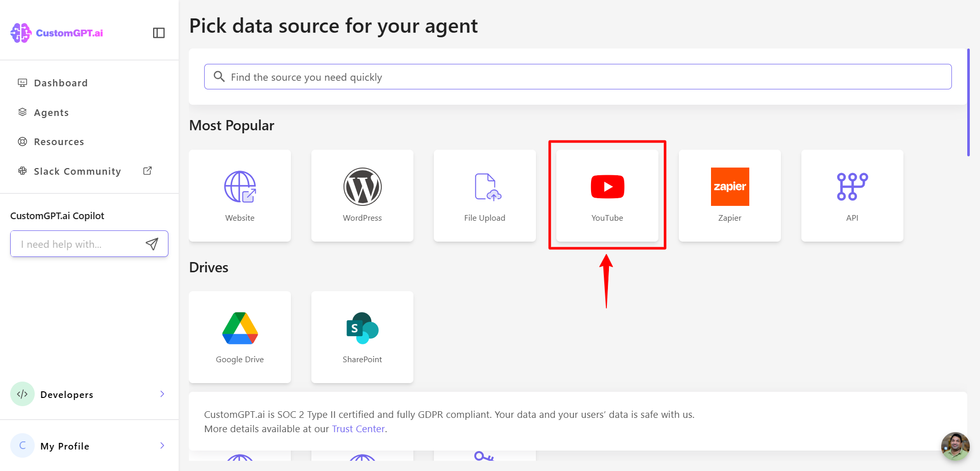
Task: Open the Developers menu item
Action: pos(89,394)
